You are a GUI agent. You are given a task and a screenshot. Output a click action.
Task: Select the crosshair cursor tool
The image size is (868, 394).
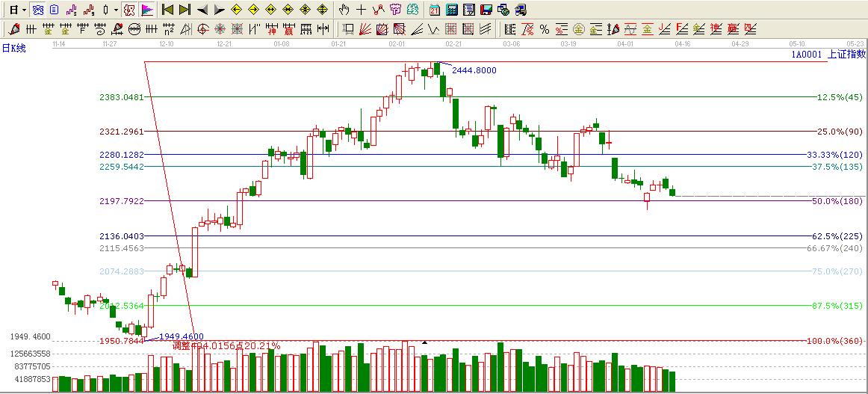[362, 10]
